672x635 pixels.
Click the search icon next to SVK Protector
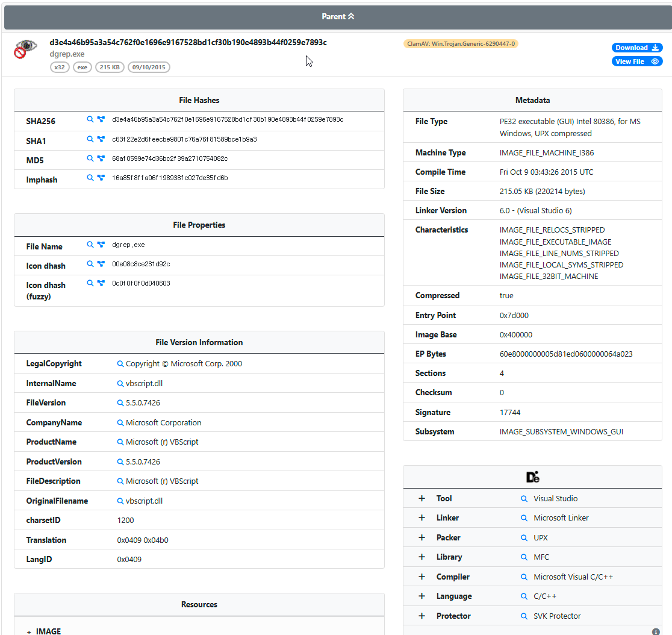[x=524, y=616]
